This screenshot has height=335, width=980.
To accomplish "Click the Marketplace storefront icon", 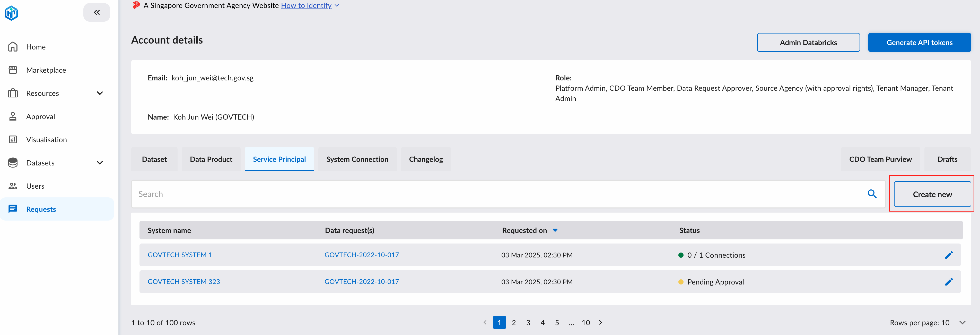I will 13,70.
